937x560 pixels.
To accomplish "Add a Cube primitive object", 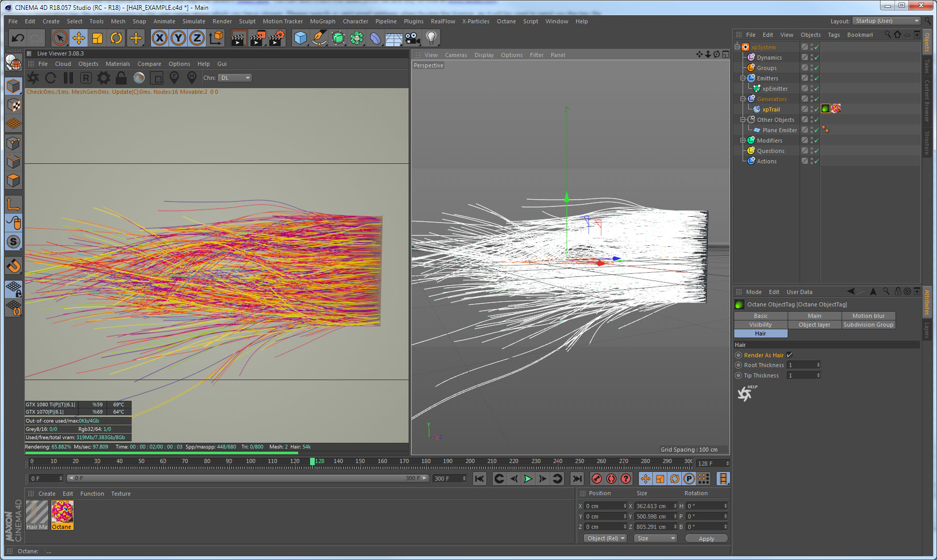I will (300, 38).
